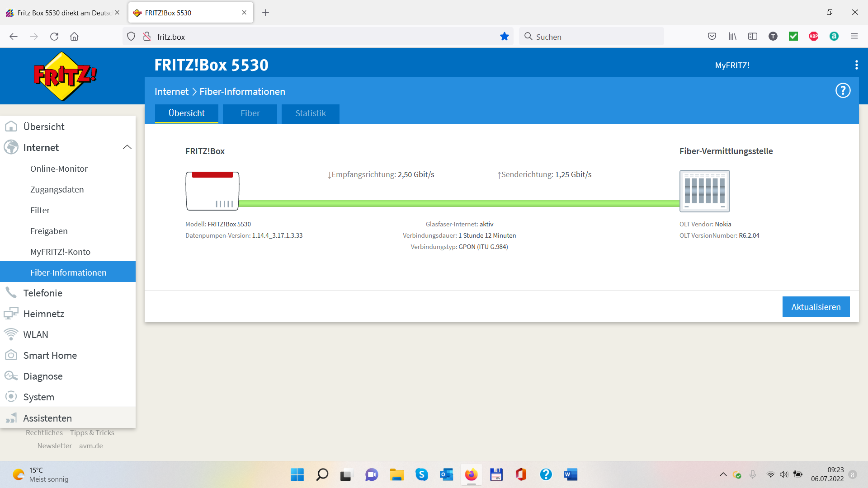The image size is (868, 488).
Task: Open Newsletter footer link
Action: 55,446
